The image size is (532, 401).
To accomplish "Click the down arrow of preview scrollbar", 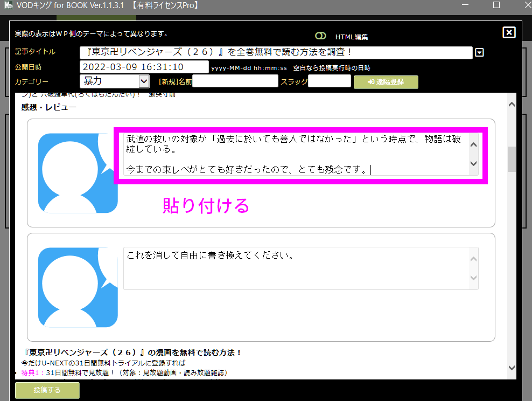I will tap(512, 367).
